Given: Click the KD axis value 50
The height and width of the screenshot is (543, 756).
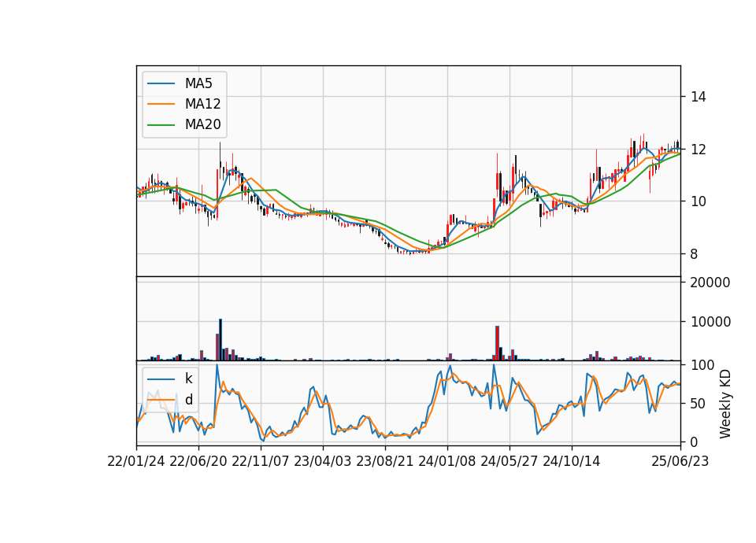Looking at the screenshot, I should (x=699, y=403).
